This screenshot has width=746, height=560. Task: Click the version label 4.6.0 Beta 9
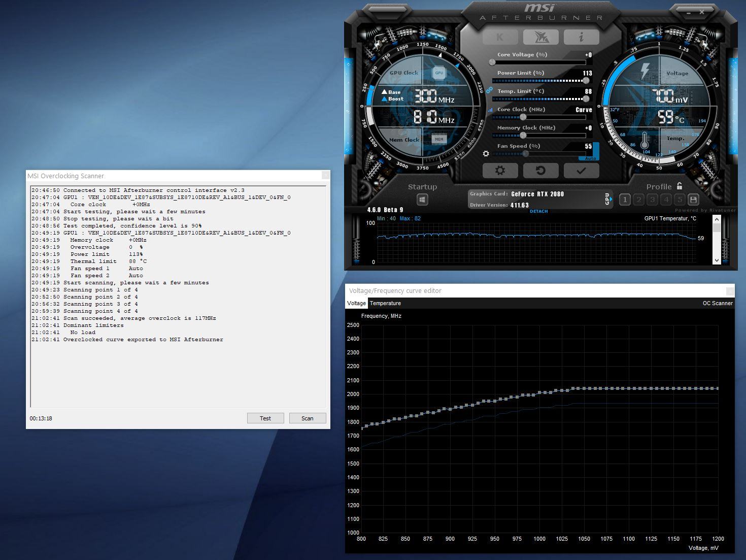point(385,210)
